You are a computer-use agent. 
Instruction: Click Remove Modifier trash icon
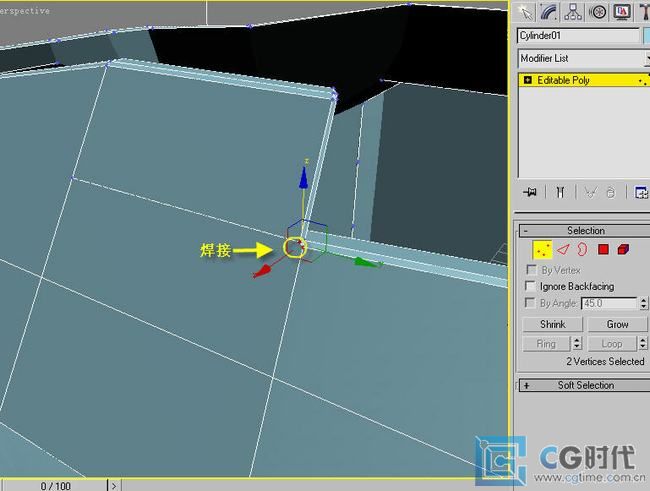611,192
